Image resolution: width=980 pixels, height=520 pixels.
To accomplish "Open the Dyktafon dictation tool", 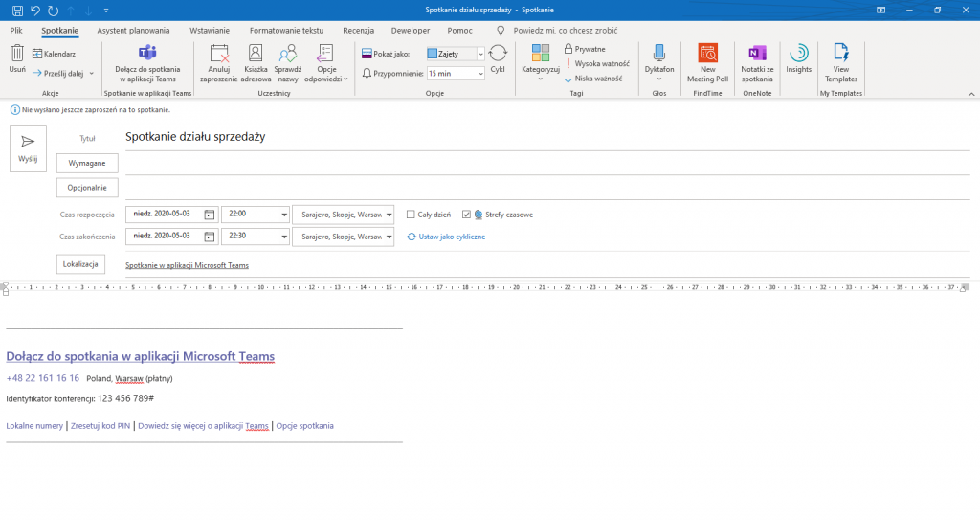I will (x=658, y=54).
